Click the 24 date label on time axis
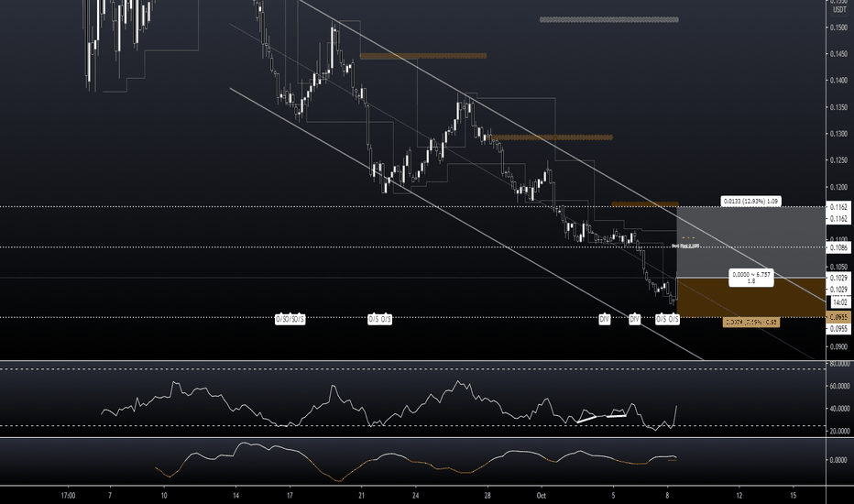This screenshot has height=504, width=854. pos(416,496)
